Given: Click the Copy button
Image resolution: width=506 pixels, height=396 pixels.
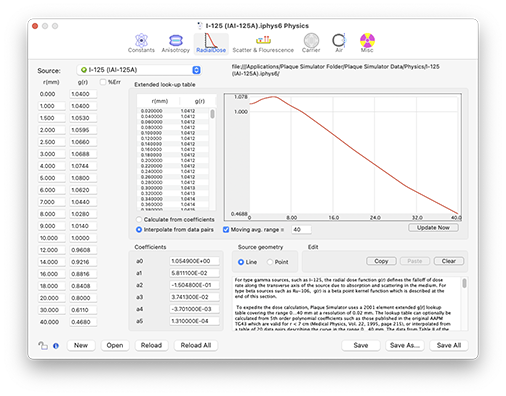Looking at the screenshot, I should click(x=381, y=261).
